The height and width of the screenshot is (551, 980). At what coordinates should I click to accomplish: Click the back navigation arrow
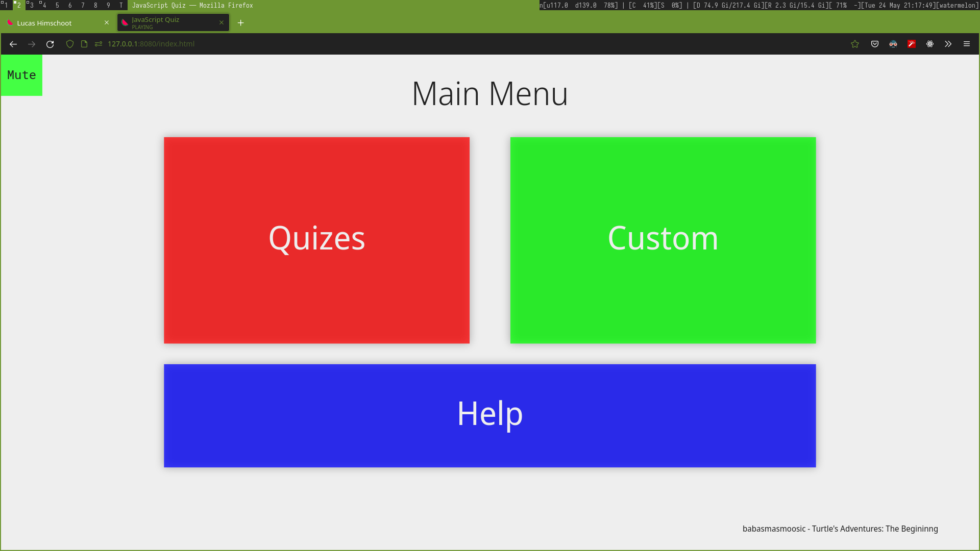pos(13,44)
